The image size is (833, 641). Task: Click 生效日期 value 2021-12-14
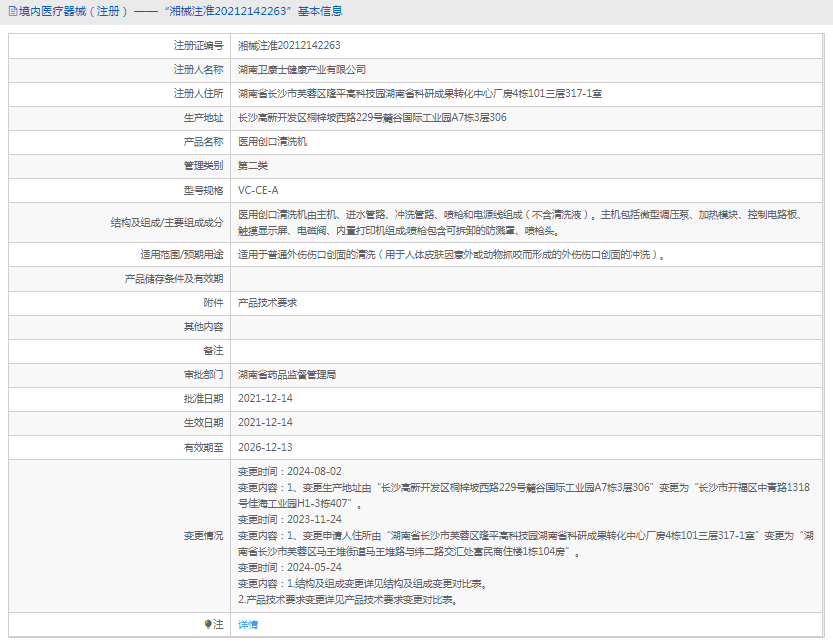click(x=265, y=422)
